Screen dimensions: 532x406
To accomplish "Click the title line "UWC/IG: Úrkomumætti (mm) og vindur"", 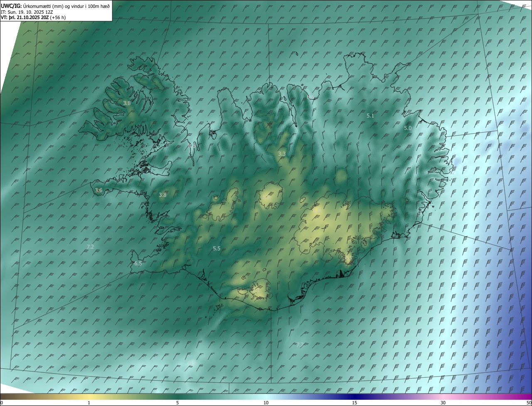I will 56,6.
